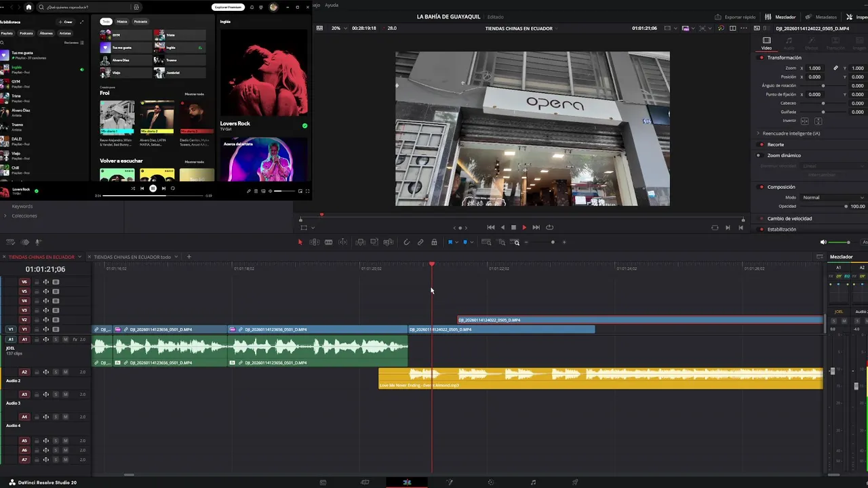Open the Media page icon in bottom bar

tap(323, 483)
